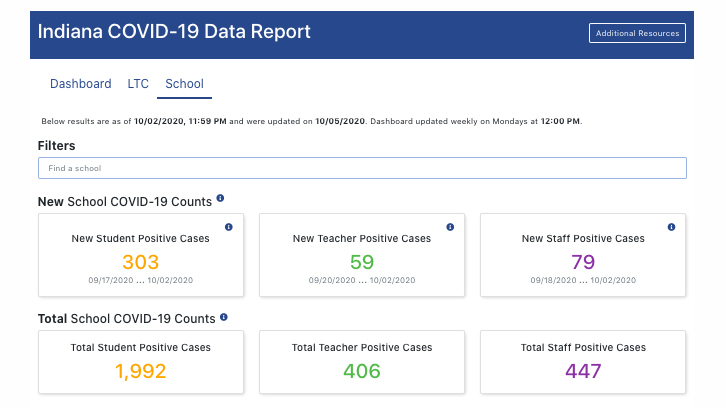Select the New Teacher count 59
This screenshot has width=726, height=408.
362,262
